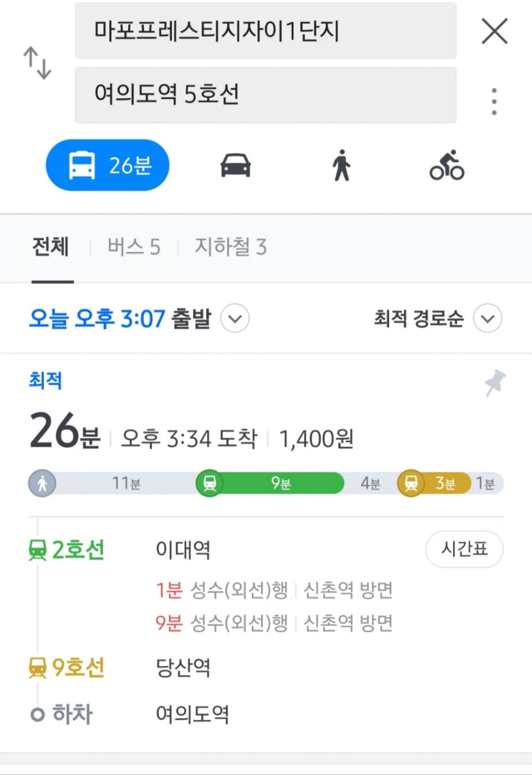Select the 전체 tab
Image resolution: width=532 pixels, height=775 pixels.
point(51,247)
